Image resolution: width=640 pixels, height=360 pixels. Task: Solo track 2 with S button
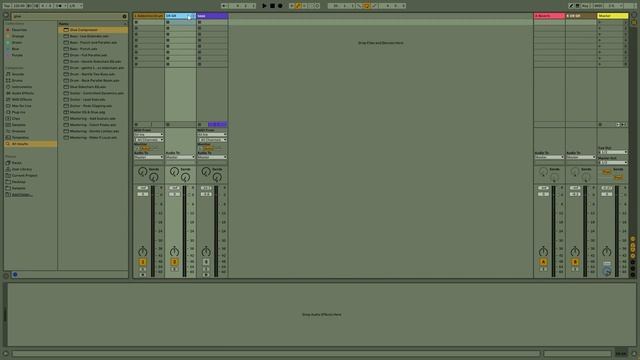click(174, 269)
